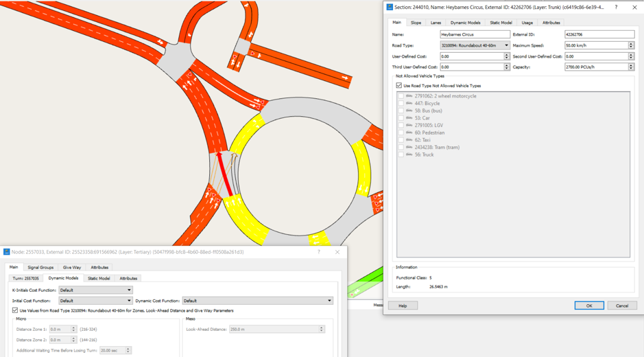Select Static Model sub-tab in Node dialog
This screenshot has height=357, width=644.
[99, 279]
